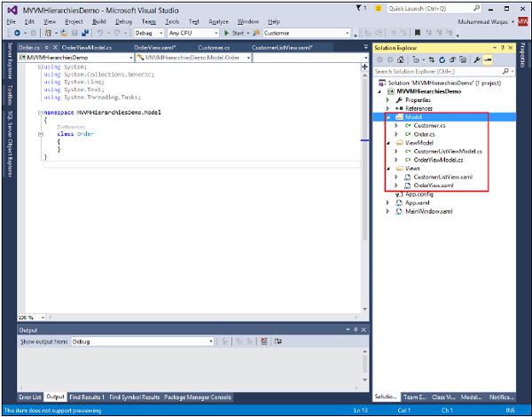
Task: Click the search magnifier in Solution Explorer
Action: coord(505,71)
